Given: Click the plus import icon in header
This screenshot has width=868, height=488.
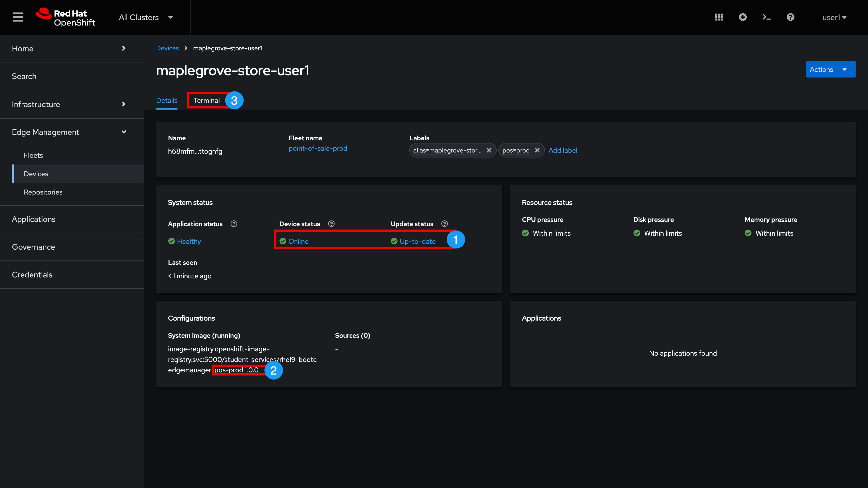Looking at the screenshot, I should pos(743,17).
